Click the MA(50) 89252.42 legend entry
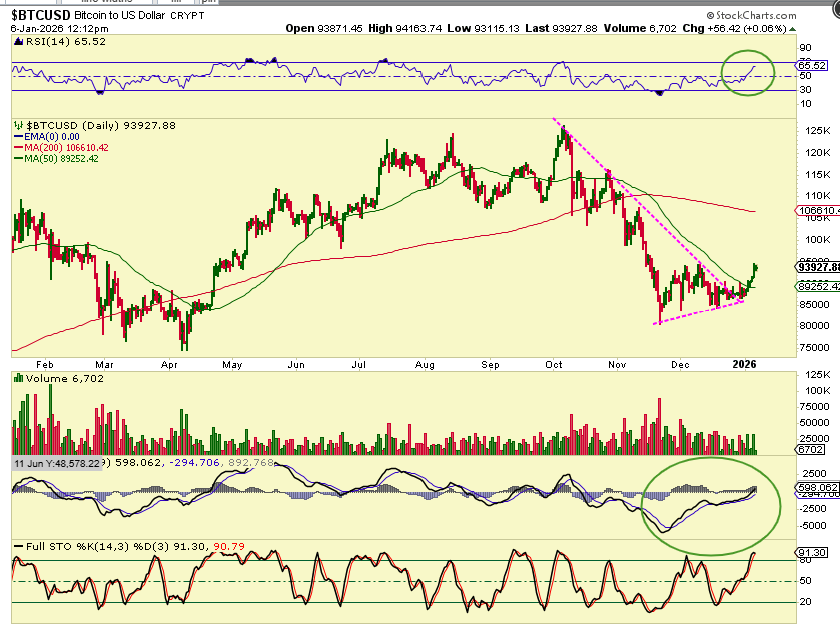Viewport: 840px width, 624px height. [56, 159]
